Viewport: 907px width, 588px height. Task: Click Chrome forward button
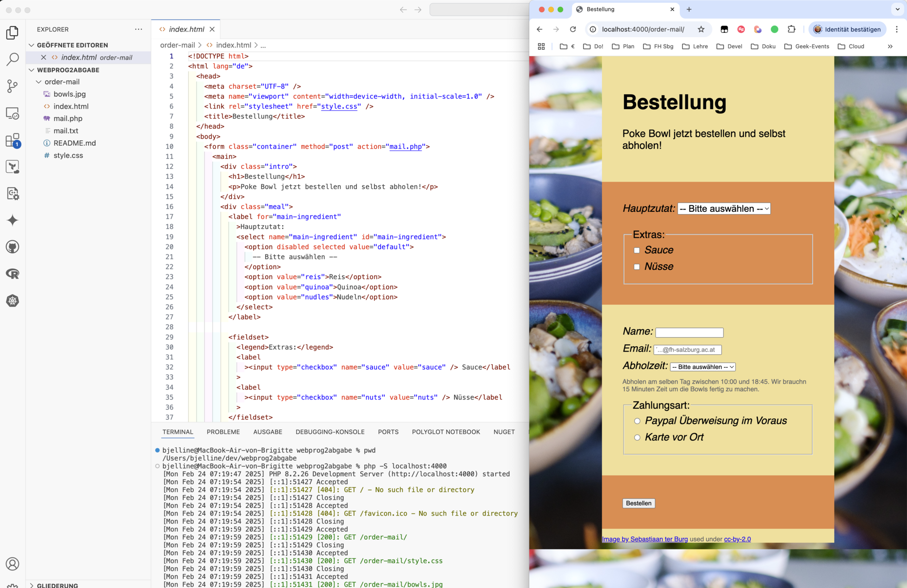pos(556,29)
